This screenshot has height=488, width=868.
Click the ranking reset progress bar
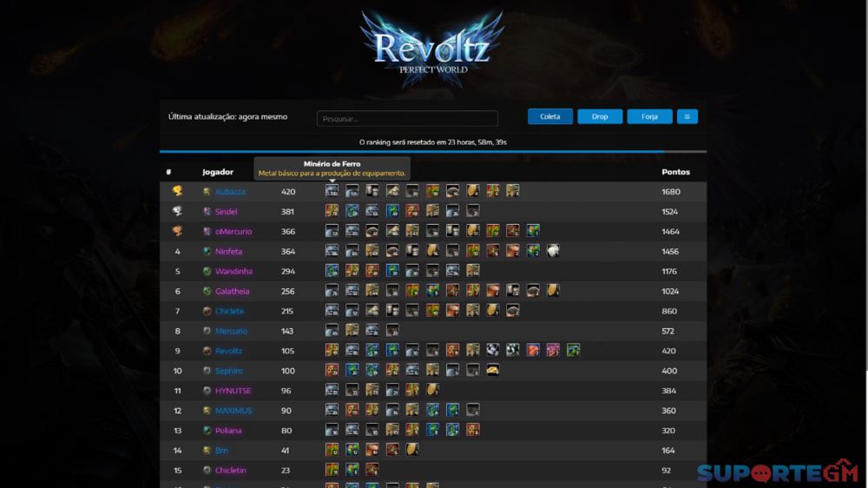[433, 151]
